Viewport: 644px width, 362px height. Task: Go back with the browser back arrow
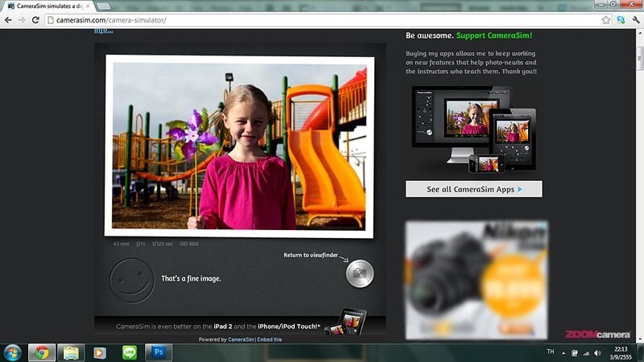coord(8,19)
